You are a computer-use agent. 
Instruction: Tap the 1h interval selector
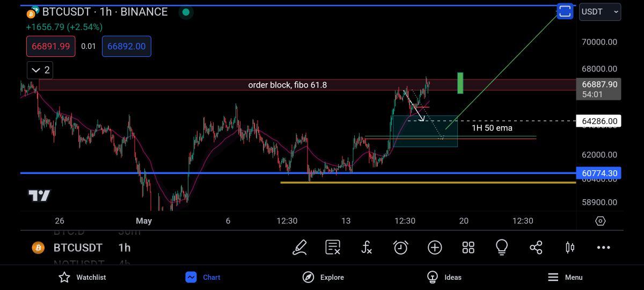tap(125, 248)
